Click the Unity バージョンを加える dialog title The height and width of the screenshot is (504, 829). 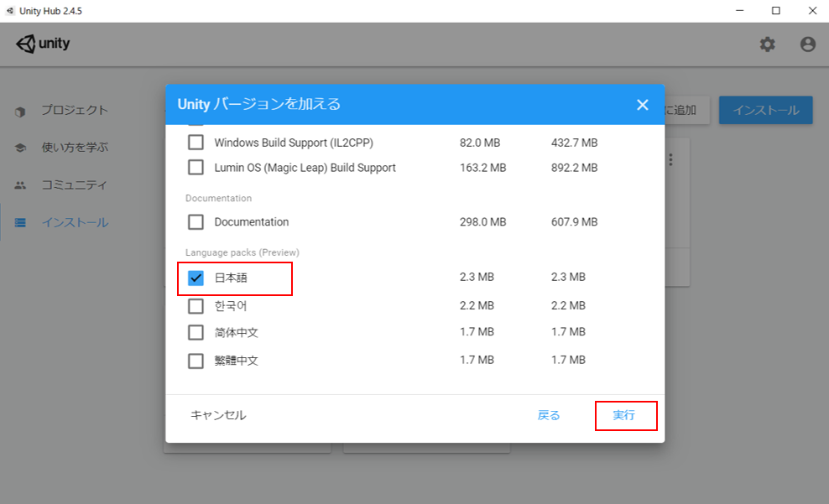coord(258,104)
